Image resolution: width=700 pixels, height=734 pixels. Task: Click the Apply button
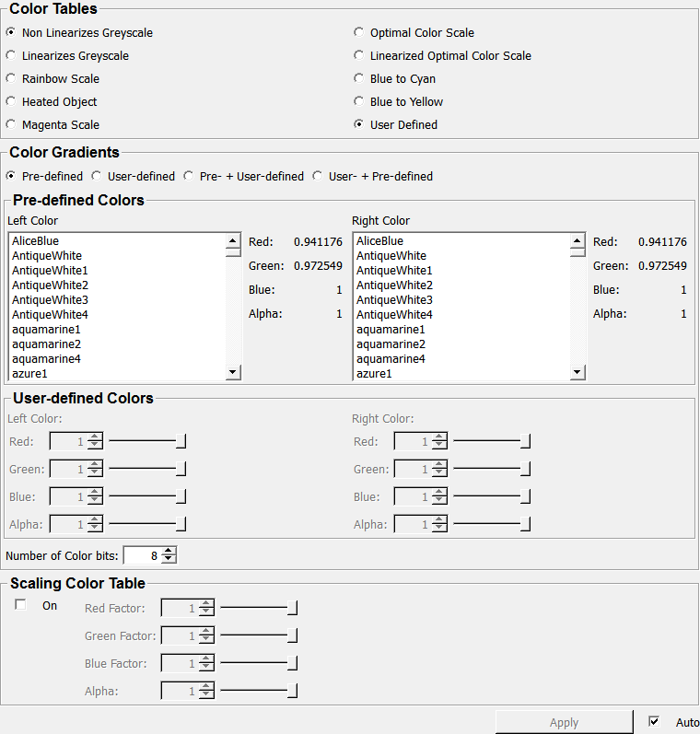[564, 722]
